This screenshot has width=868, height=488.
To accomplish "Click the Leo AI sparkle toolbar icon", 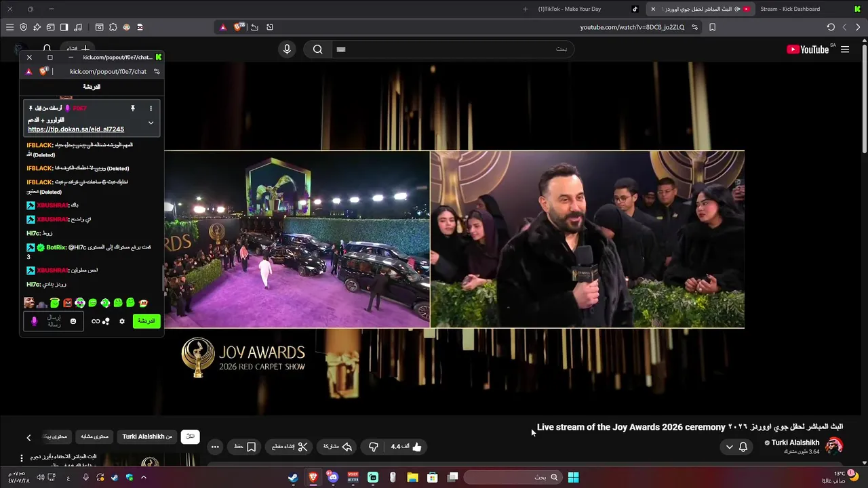I will click(x=37, y=27).
